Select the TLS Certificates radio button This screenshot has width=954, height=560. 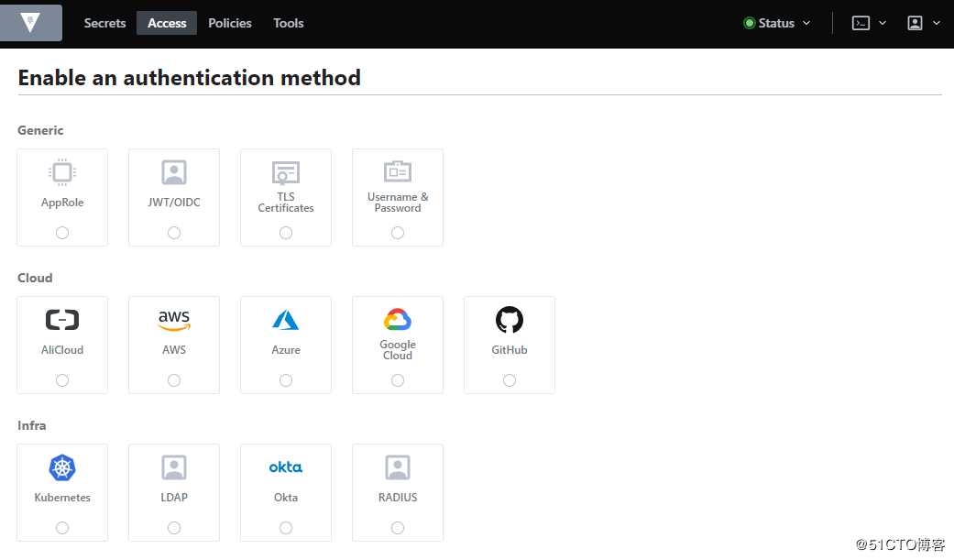tap(286, 233)
